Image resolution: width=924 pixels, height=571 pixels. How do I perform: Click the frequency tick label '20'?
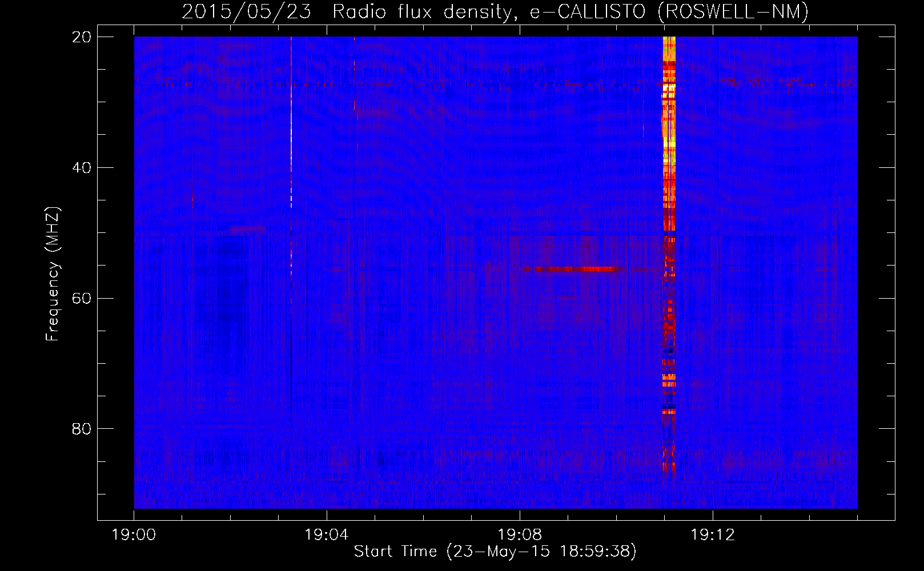pyautogui.click(x=82, y=37)
